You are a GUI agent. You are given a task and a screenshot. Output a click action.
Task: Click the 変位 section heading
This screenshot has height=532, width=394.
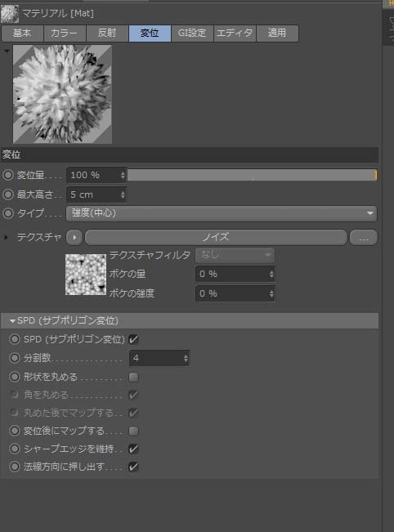click(x=11, y=154)
